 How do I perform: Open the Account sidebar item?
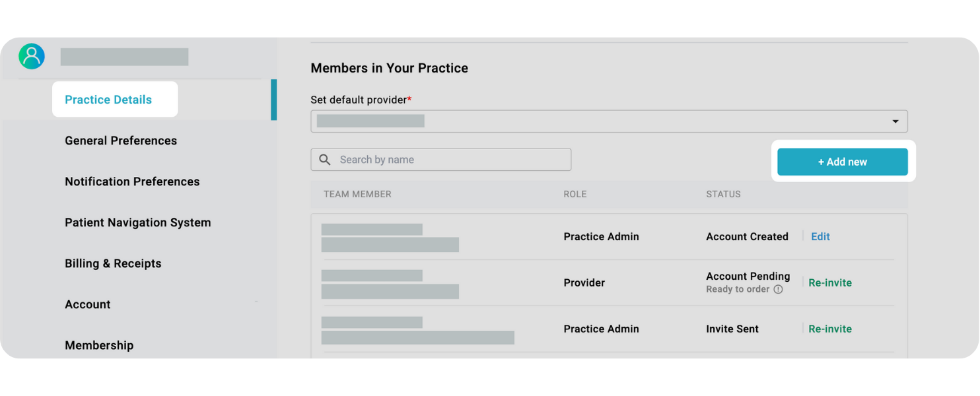[x=88, y=304]
